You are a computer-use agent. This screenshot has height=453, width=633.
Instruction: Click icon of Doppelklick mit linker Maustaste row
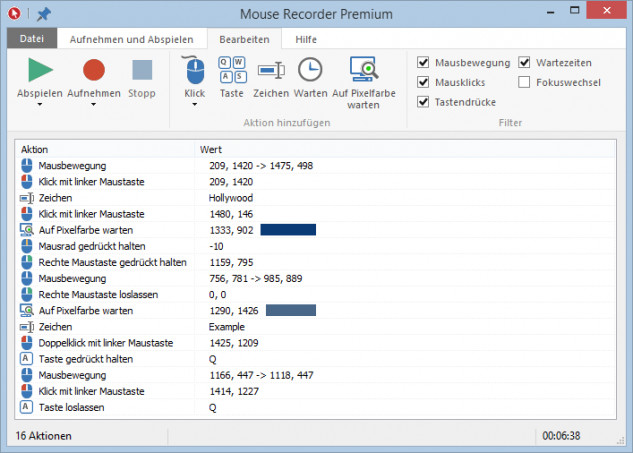(27, 343)
